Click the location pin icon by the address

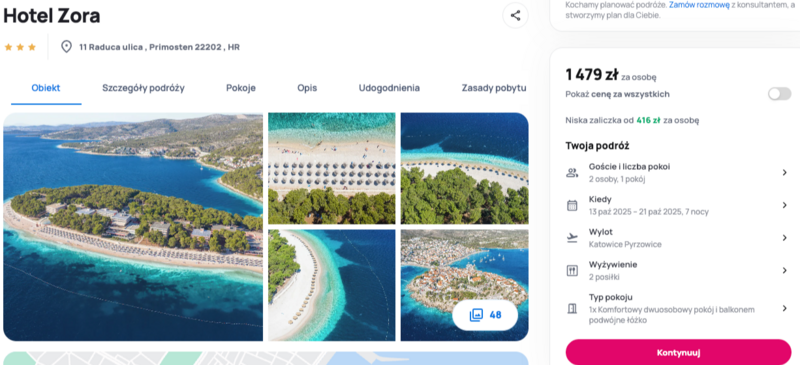point(66,47)
